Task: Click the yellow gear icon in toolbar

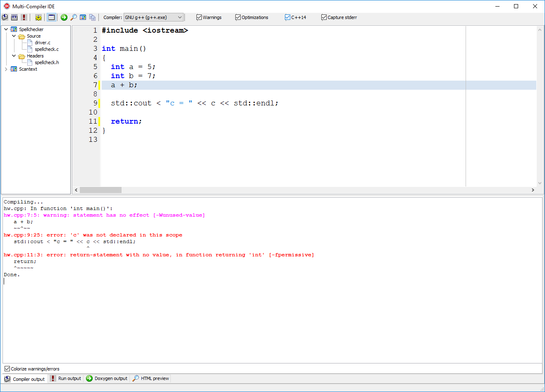Action: [38, 17]
